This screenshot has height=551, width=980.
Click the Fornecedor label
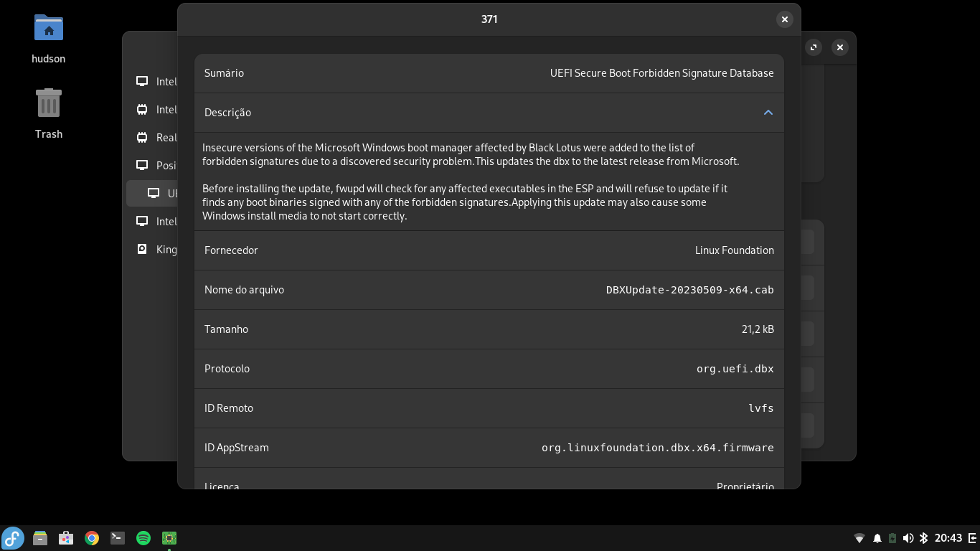[231, 250]
